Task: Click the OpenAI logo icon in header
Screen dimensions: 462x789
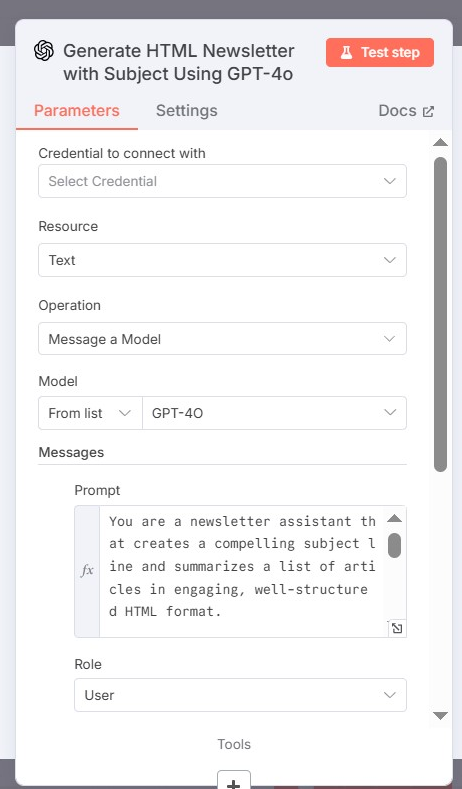Action: pos(44,51)
